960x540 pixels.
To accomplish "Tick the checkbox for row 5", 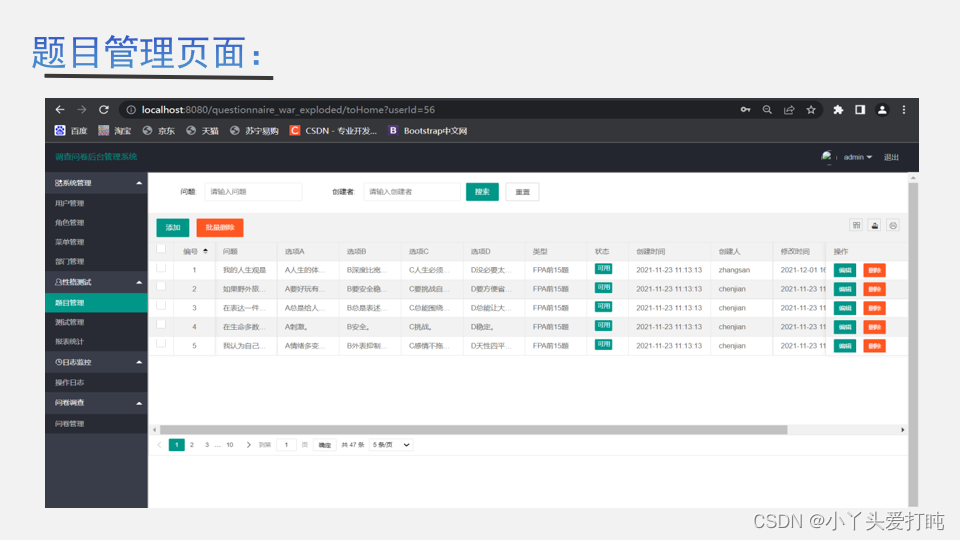I will 161,343.
